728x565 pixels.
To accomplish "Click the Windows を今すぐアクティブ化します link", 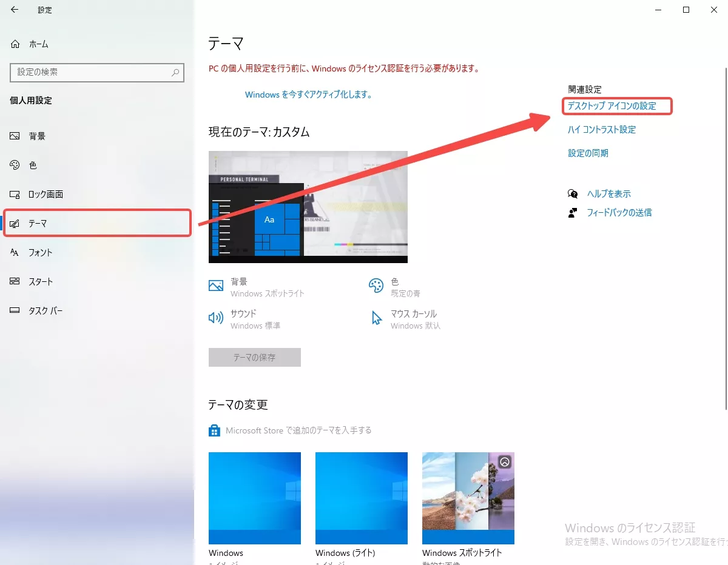I will 308,95.
